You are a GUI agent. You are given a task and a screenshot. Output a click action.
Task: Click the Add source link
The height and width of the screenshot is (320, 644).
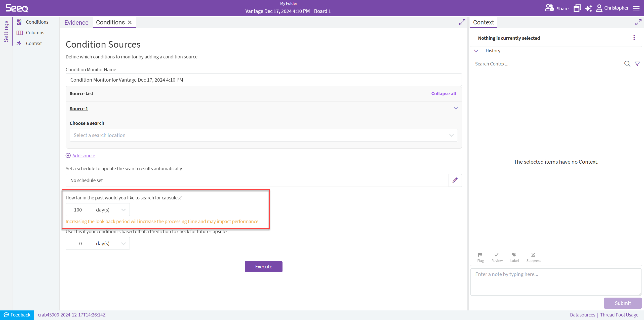point(84,156)
